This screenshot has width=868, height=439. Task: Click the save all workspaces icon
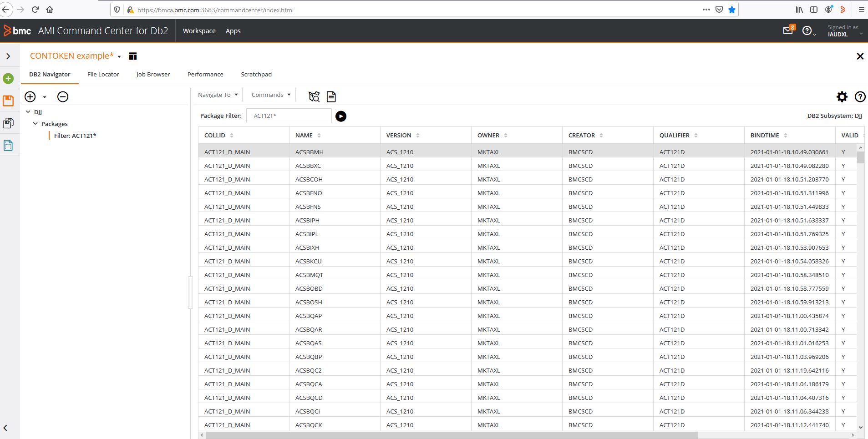coord(8,123)
